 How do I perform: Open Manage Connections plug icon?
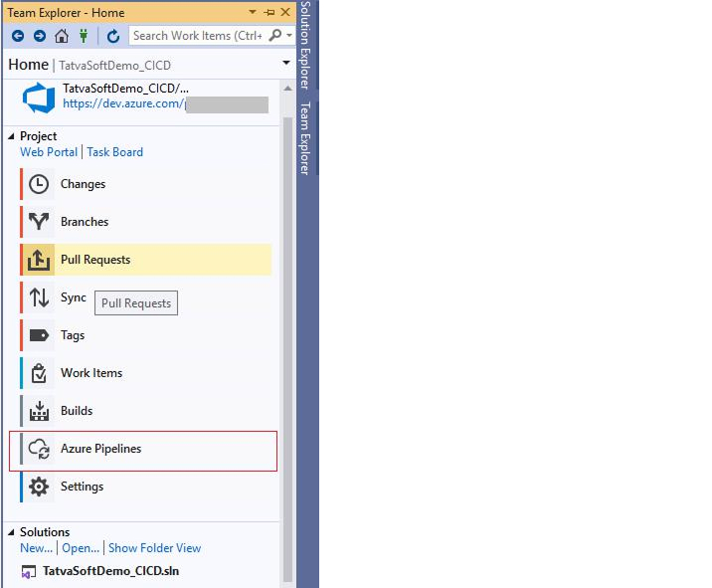point(84,36)
